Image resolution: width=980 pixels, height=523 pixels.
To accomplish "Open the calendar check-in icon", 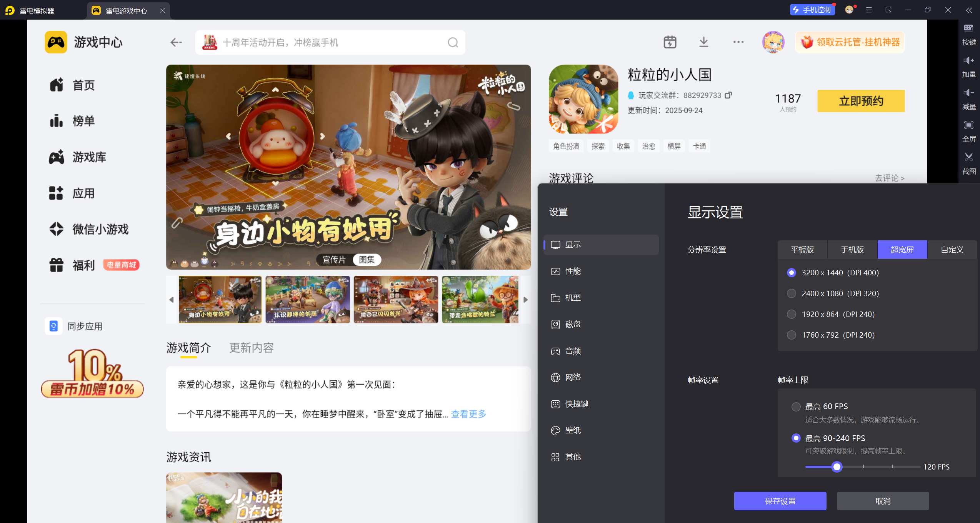I will pos(670,42).
